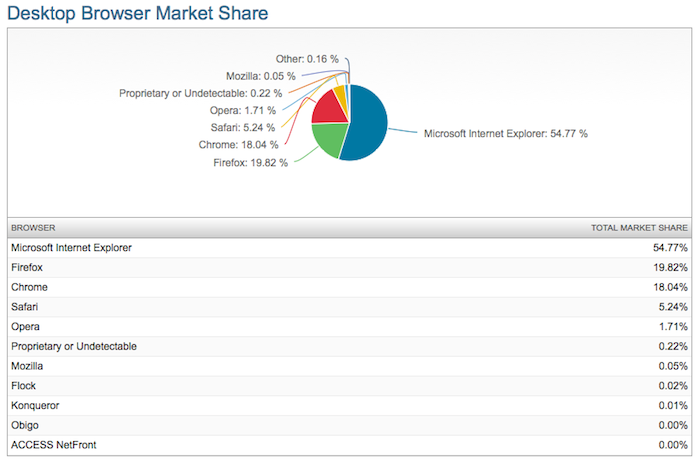Click the green Firefox pie slice

click(329, 138)
